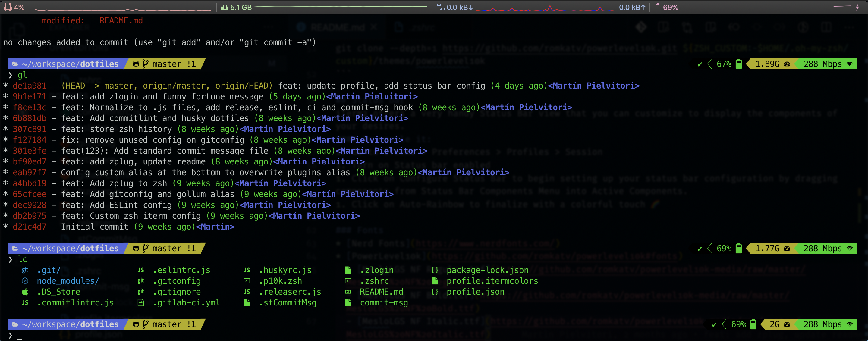The width and height of the screenshot is (868, 341).
Task: Click commit hash f127184
Action: [x=29, y=140]
